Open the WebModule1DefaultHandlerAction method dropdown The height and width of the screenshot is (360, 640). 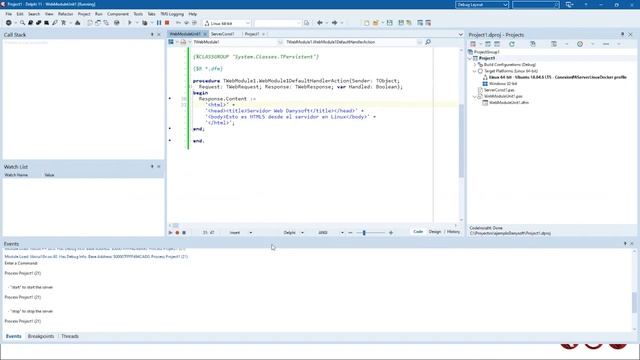click(354, 42)
